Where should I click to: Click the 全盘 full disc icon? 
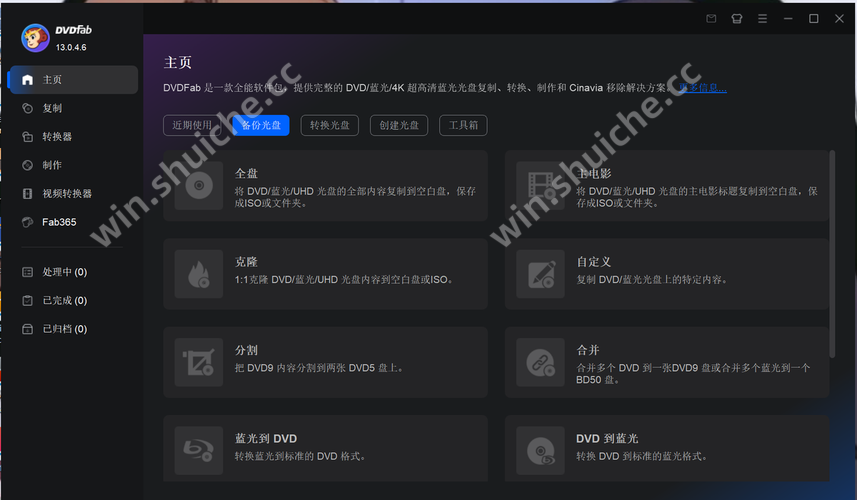[199, 186]
